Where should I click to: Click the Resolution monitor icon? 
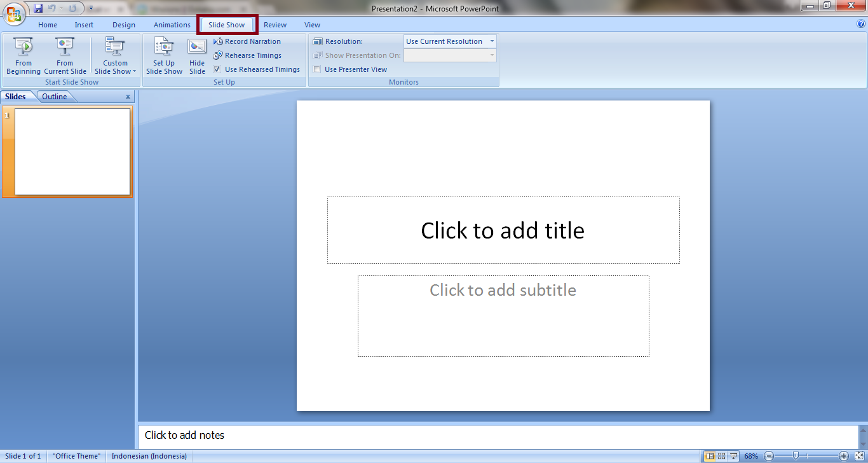[318, 41]
